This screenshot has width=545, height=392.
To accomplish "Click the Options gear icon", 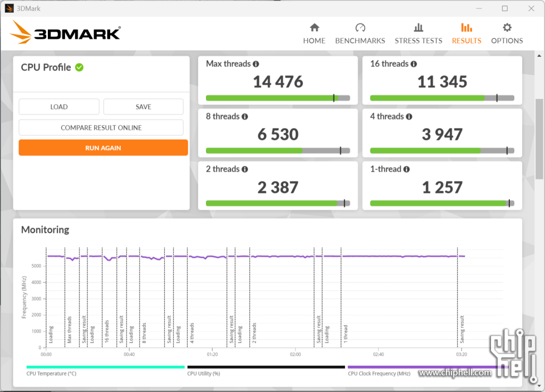I will click(x=507, y=27).
